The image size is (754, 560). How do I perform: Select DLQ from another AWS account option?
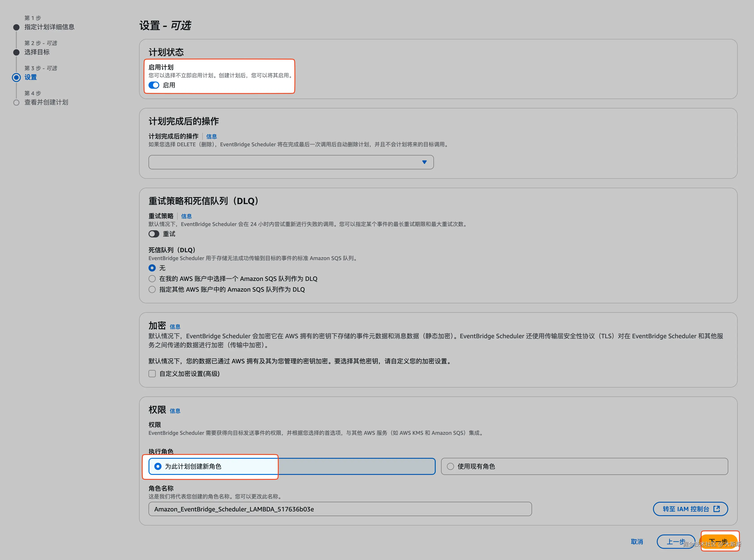(x=152, y=289)
